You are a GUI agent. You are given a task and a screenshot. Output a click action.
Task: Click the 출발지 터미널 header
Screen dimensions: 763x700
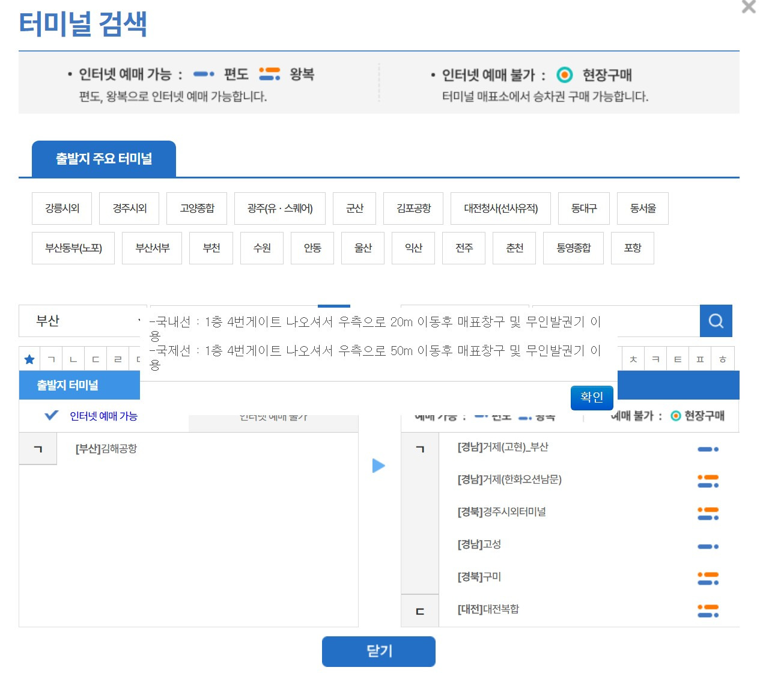coord(79,385)
